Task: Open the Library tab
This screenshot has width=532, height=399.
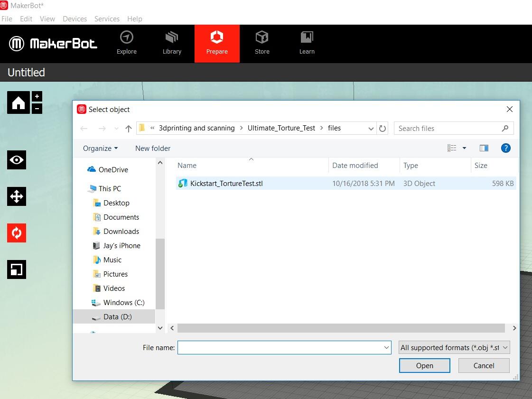Action: 172,44
